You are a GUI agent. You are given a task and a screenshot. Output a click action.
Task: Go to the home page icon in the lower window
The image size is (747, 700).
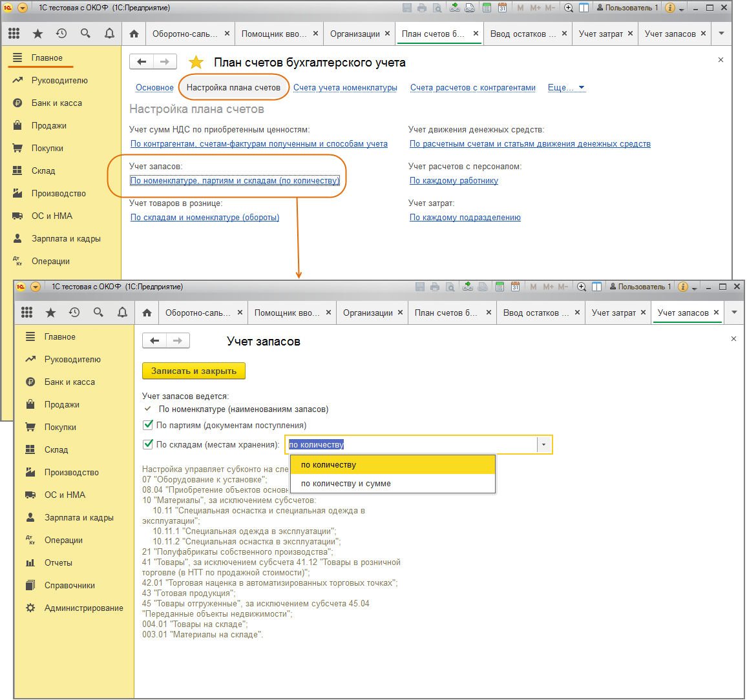[147, 313]
